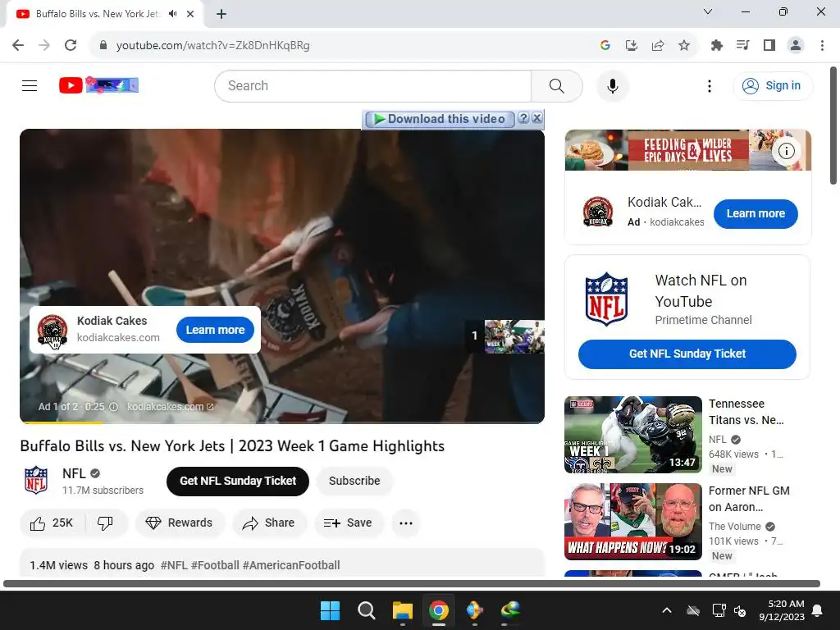Viewport: 840px width, 630px height.
Task: Open Rewards diamond button
Action: click(180, 523)
